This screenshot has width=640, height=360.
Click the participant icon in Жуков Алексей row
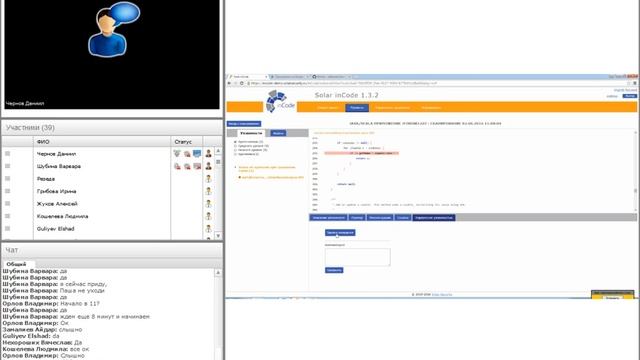tap(209, 203)
